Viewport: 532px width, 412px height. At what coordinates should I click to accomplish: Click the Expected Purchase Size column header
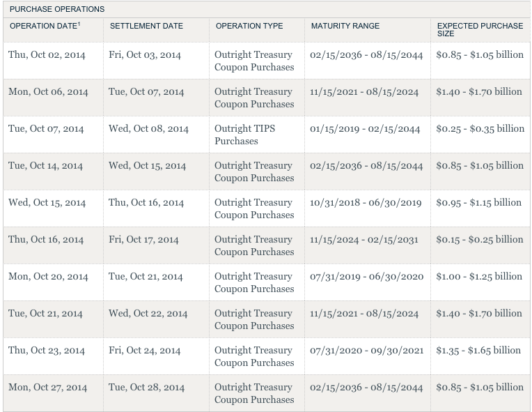(x=480, y=29)
